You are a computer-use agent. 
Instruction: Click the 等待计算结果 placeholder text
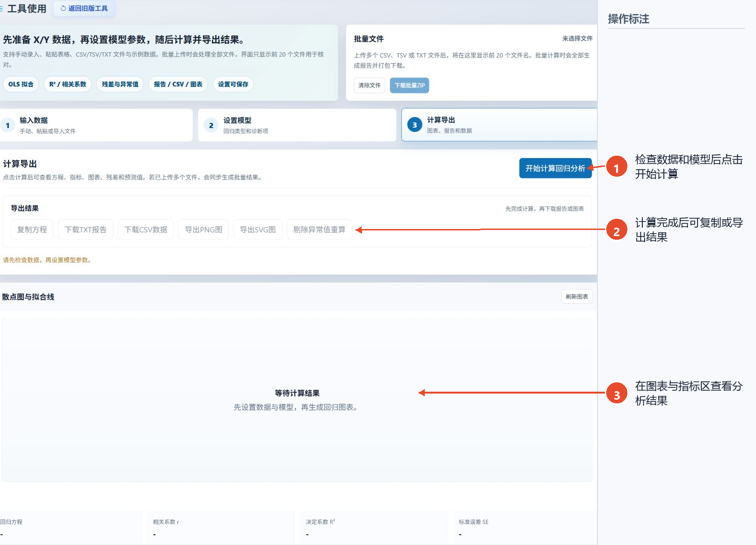click(x=297, y=393)
